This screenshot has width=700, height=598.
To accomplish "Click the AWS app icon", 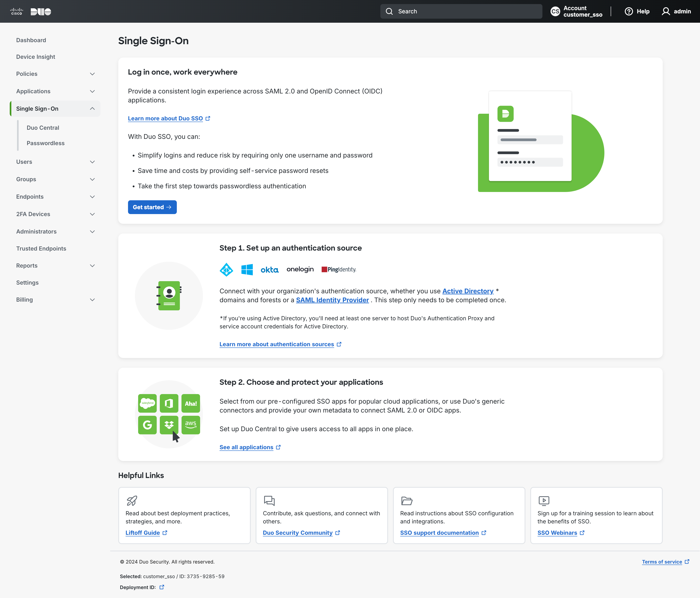I will [191, 425].
